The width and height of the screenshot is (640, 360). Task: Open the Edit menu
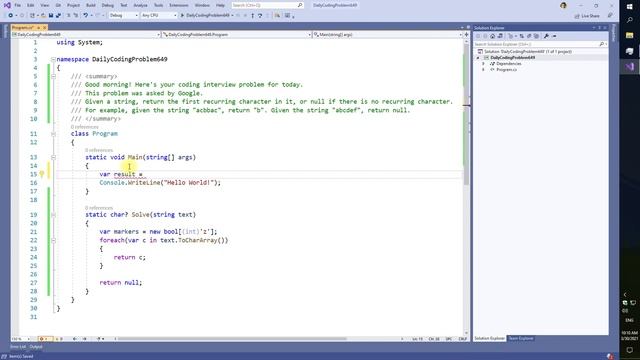coord(31,5)
